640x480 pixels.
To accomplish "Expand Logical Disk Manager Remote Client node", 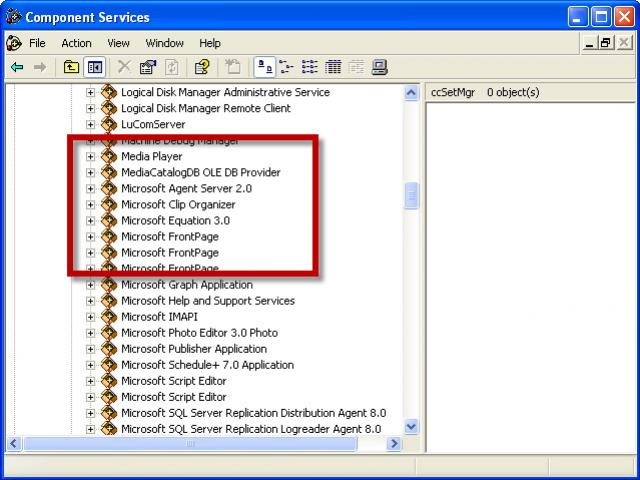I will click(x=90, y=109).
